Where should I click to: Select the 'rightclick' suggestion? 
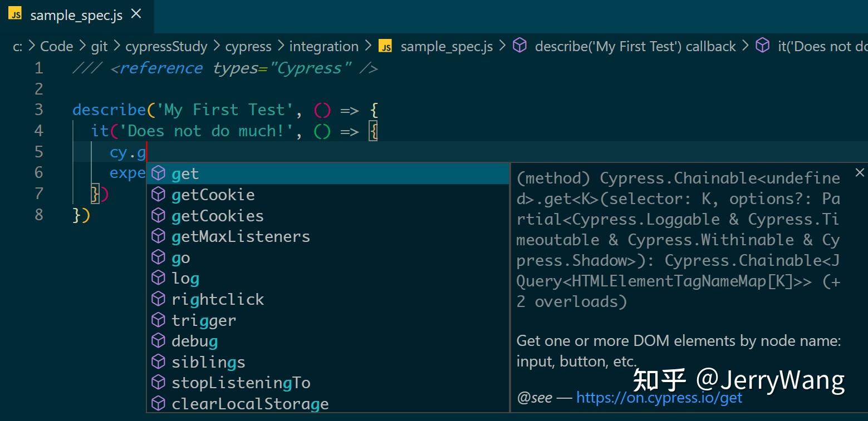pos(217,299)
